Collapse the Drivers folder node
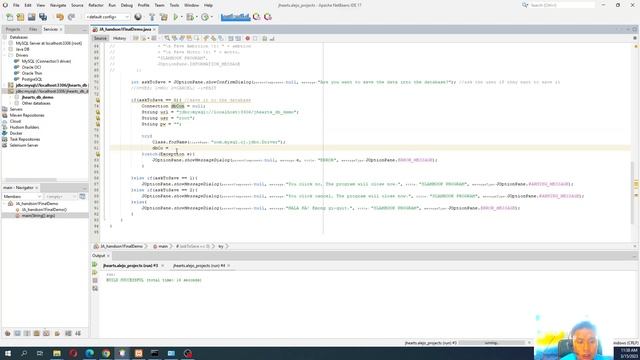 tap(4, 55)
